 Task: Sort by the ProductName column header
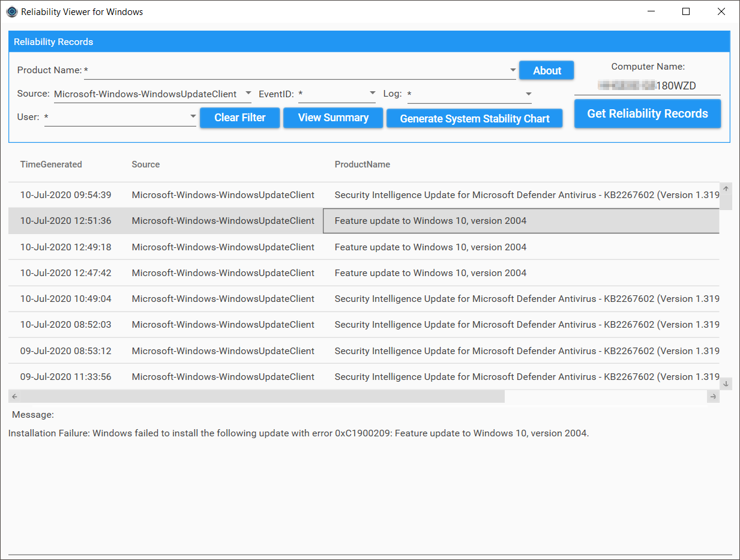[362, 164]
